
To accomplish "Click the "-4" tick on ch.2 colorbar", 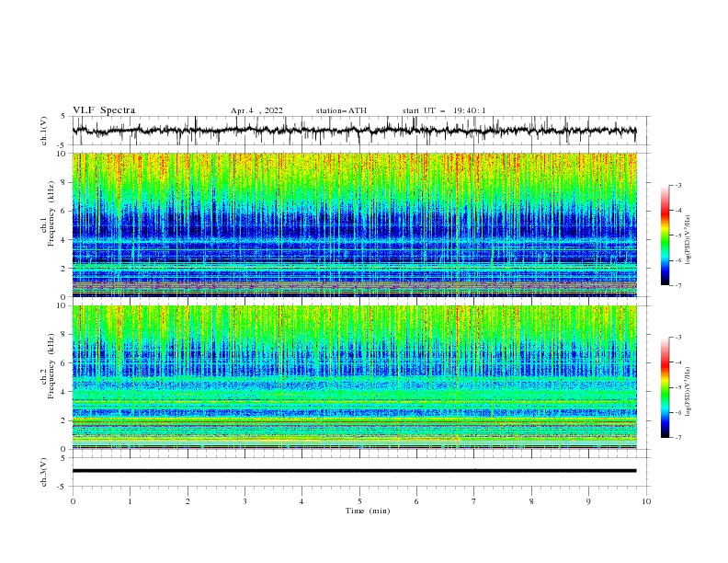I will (678, 362).
